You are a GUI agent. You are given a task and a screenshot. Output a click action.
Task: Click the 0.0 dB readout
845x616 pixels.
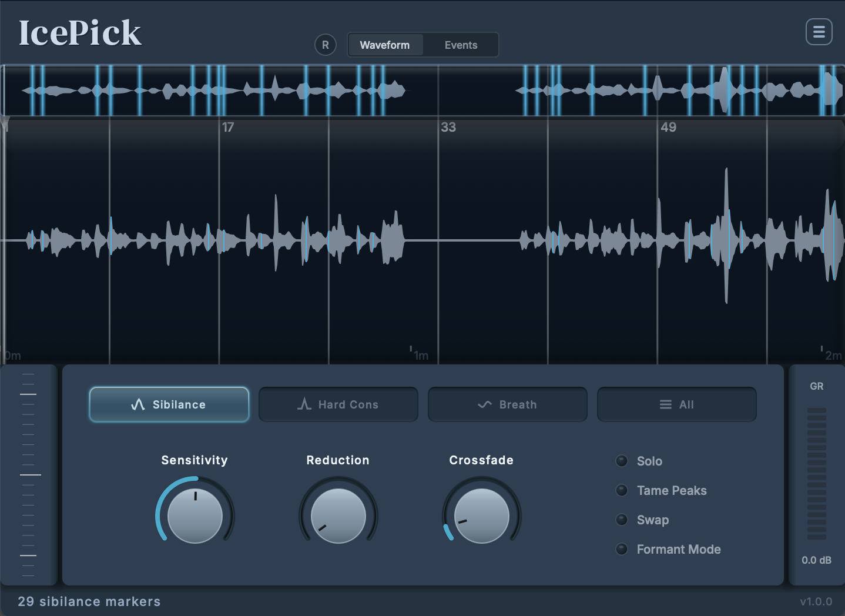point(817,560)
